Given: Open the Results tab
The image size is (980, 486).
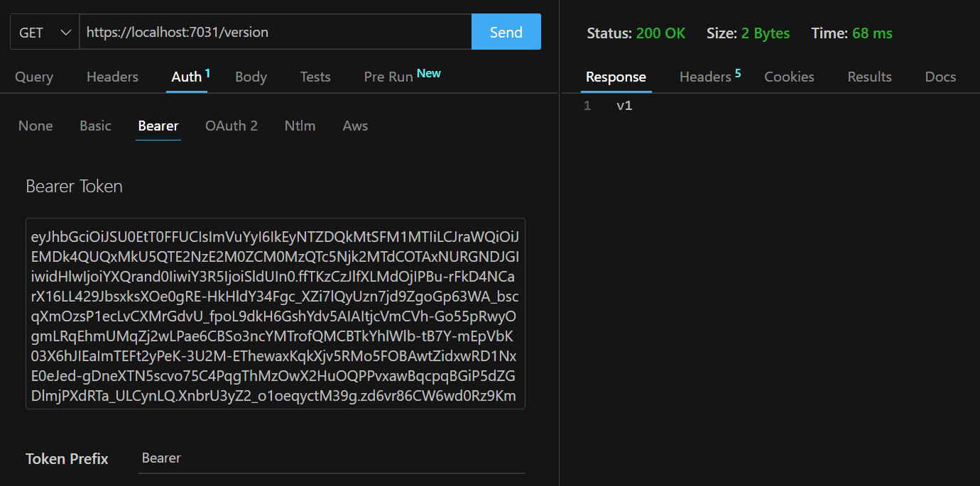Looking at the screenshot, I should [869, 77].
